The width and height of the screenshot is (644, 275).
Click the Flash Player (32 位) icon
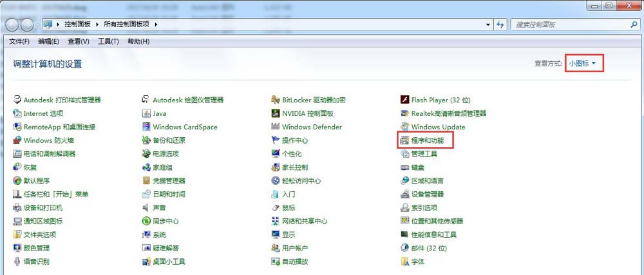[x=404, y=100]
